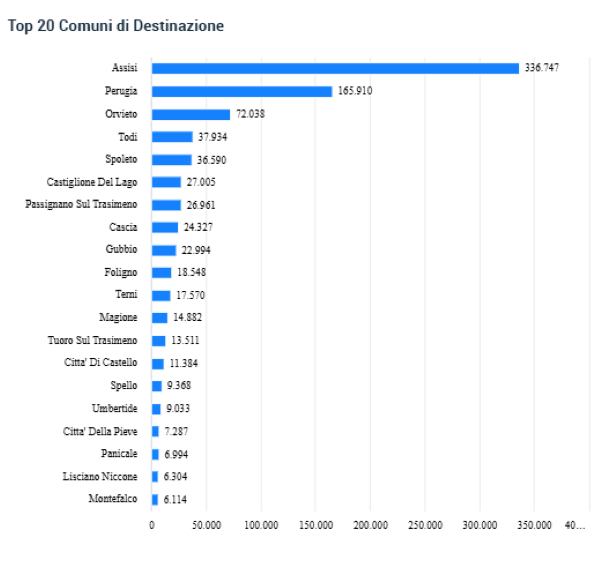Click the Tuoro Sul Trasimeno label
Image resolution: width=600 pixels, height=573 pixels.
pyautogui.click(x=93, y=340)
